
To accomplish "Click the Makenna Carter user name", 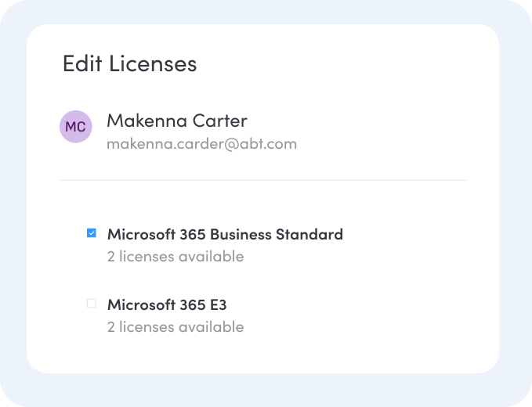I will point(176,121).
